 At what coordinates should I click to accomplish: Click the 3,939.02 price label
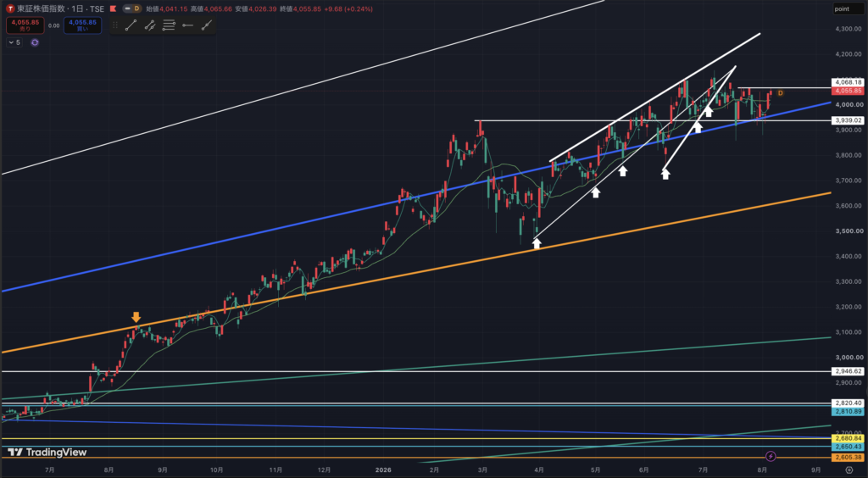tap(848, 120)
